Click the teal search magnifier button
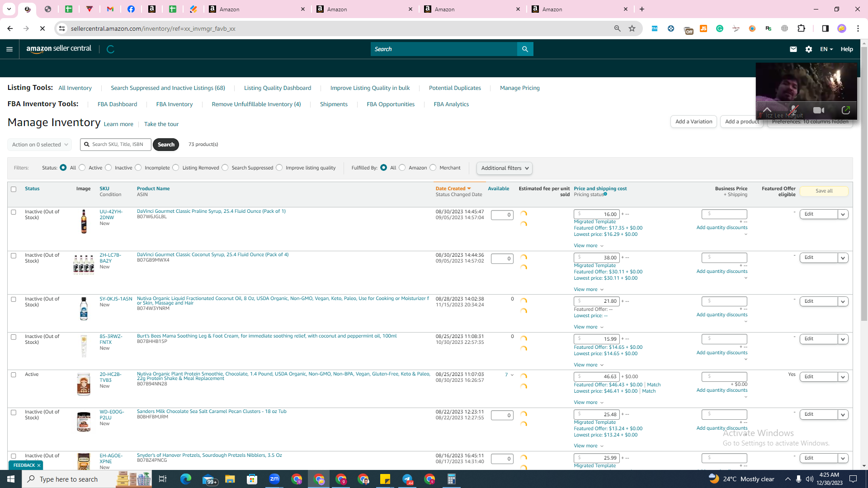 point(525,49)
